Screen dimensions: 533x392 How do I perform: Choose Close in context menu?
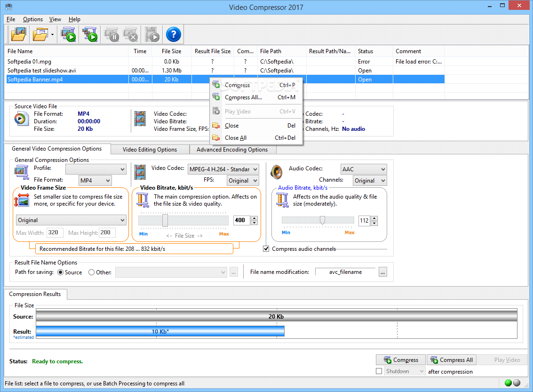pyautogui.click(x=256, y=126)
